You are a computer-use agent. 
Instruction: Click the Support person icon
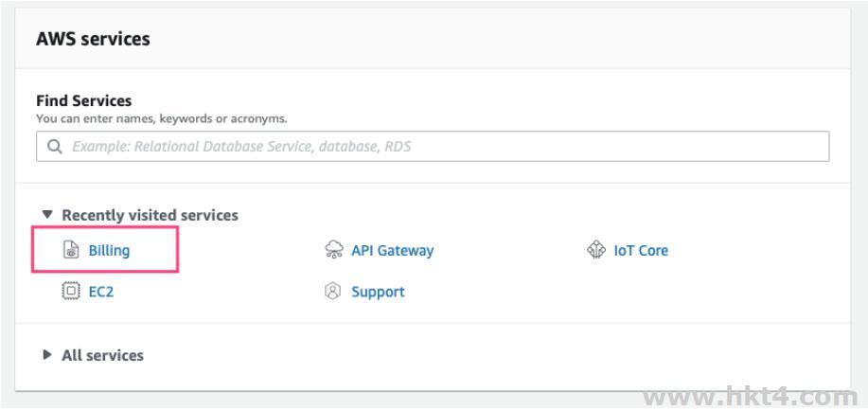click(332, 292)
